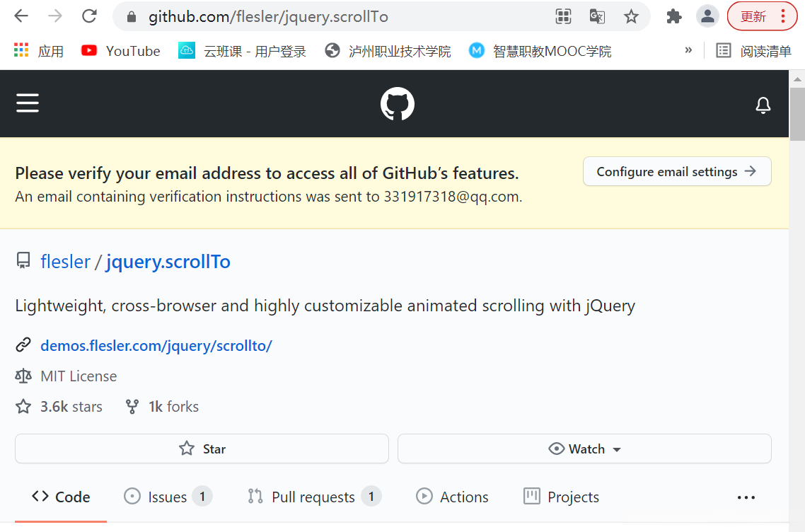Go to the Actions tab

click(x=452, y=497)
